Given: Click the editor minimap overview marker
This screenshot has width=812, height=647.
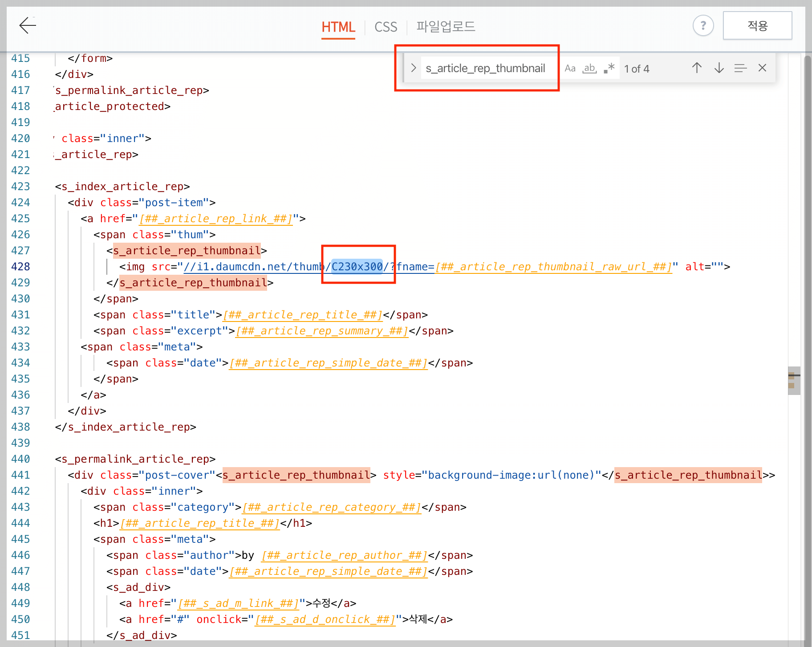Looking at the screenshot, I should (x=794, y=380).
